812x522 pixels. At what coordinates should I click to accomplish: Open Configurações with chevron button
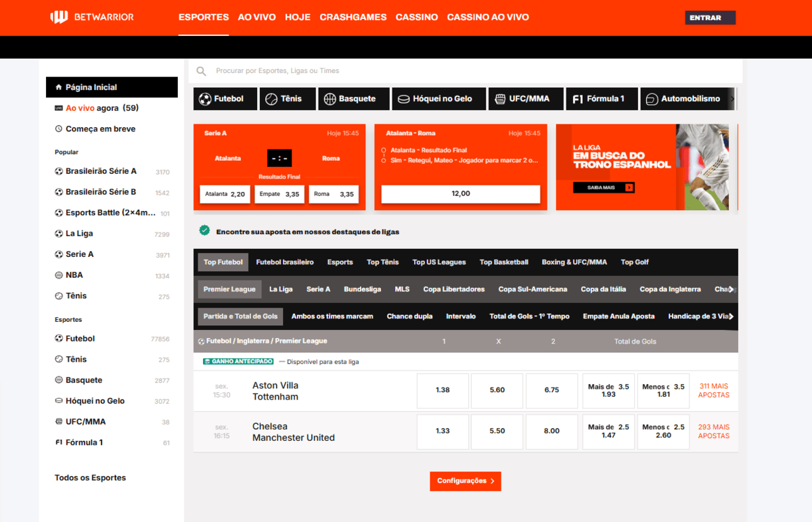(x=466, y=481)
